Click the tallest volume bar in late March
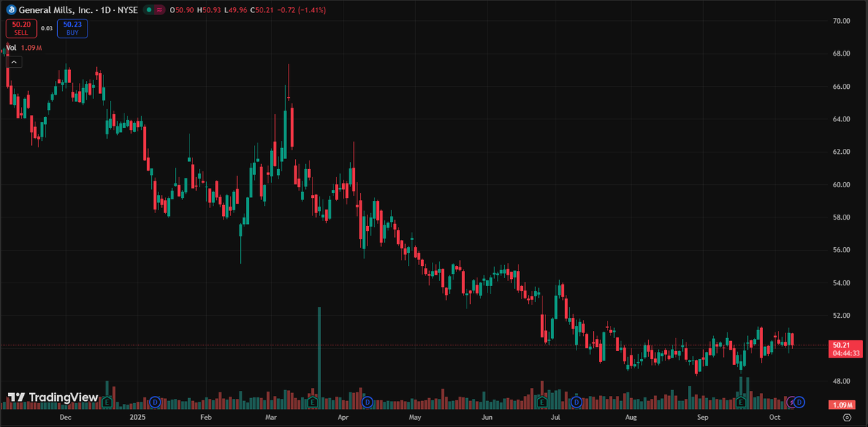Viewport: 868px width, 427px height. [319, 358]
